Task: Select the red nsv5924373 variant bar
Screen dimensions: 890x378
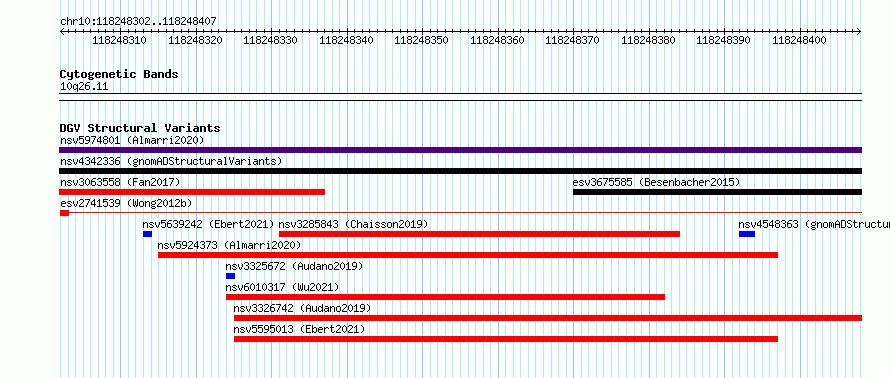Action: [468, 255]
